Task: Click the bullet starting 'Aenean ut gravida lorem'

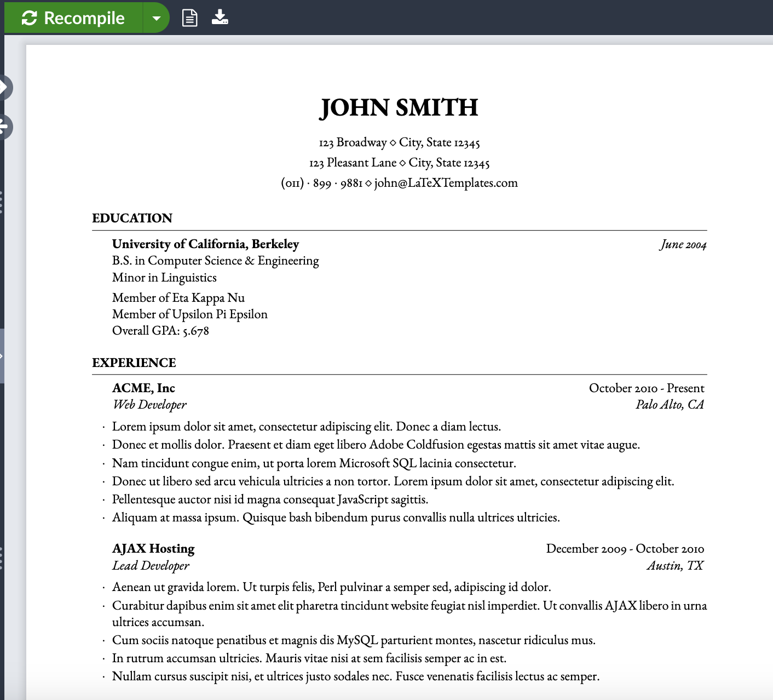Action: pos(332,587)
